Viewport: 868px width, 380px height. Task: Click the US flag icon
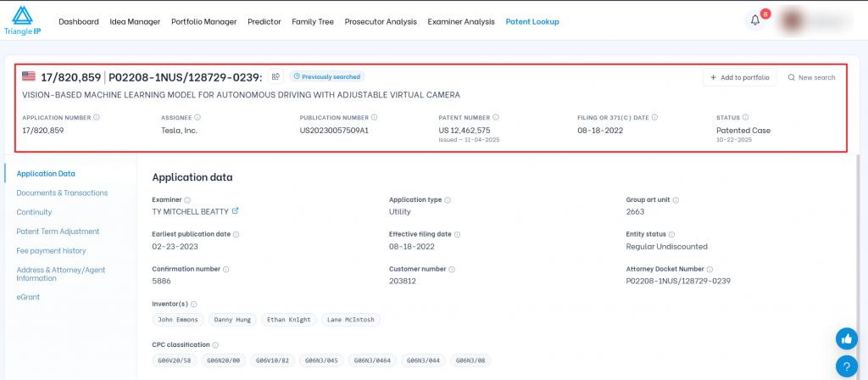coord(29,76)
